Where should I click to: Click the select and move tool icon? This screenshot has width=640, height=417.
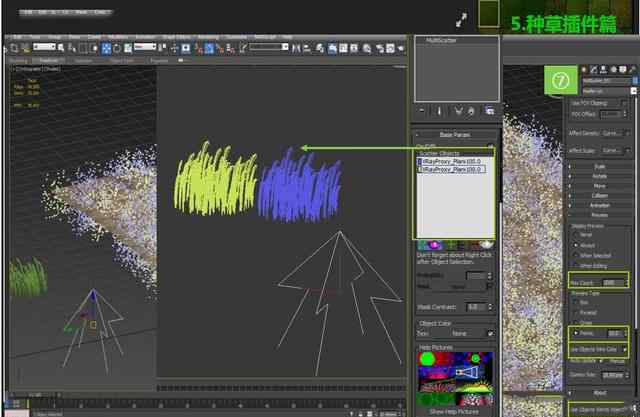point(107,48)
